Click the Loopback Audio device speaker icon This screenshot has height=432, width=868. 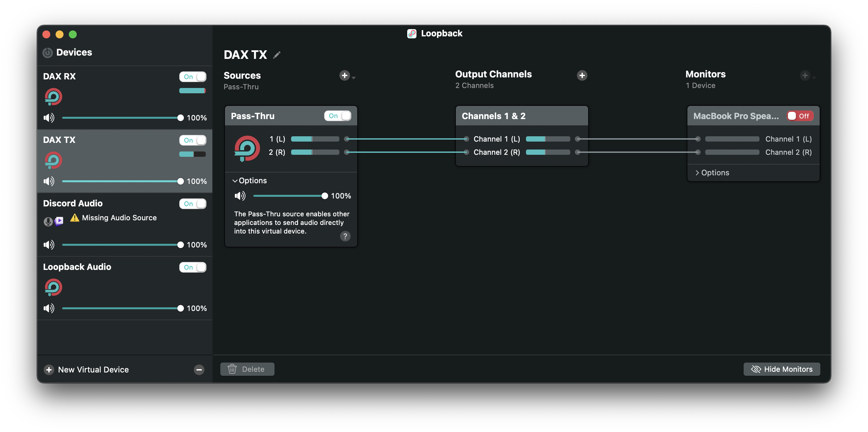[49, 308]
